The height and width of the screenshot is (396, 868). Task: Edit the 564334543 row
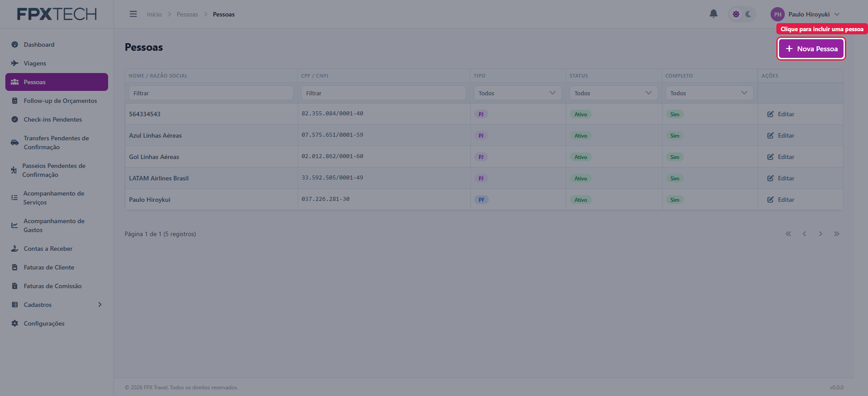pyautogui.click(x=781, y=114)
